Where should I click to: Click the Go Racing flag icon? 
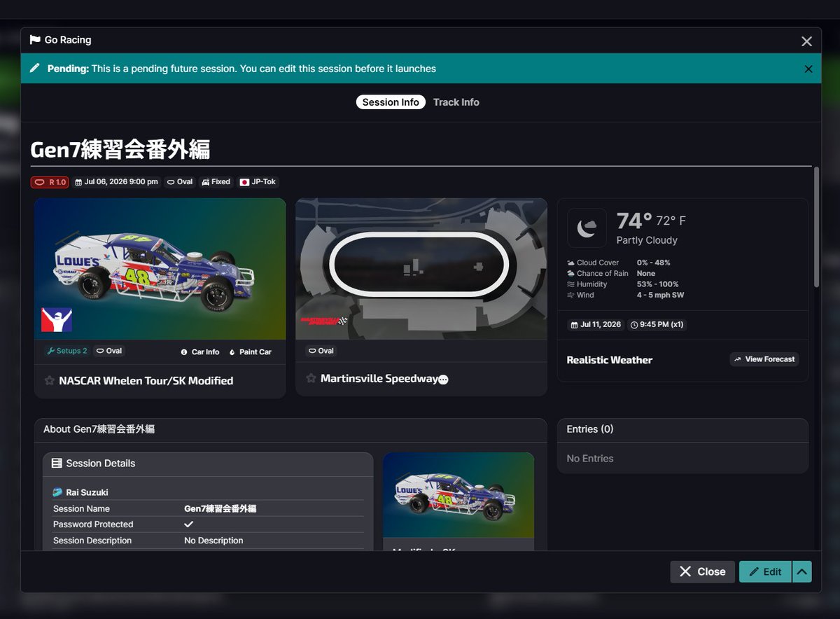pyautogui.click(x=35, y=40)
